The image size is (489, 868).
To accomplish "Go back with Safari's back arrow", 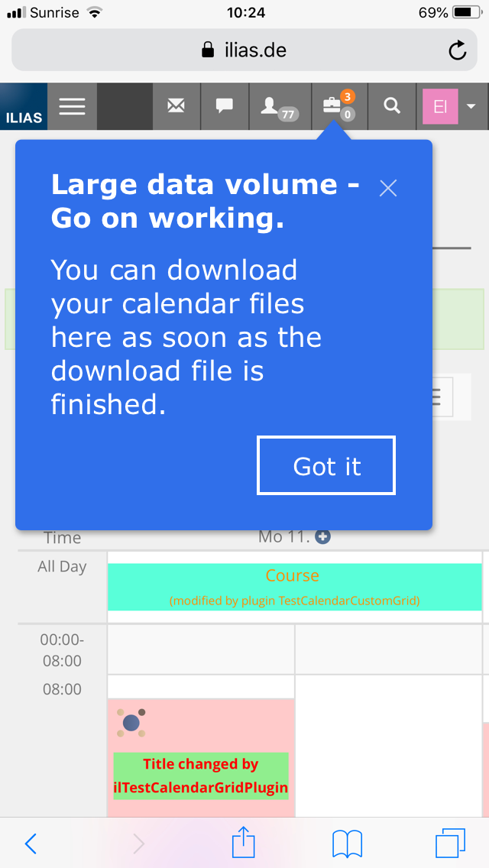I will [x=31, y=844].
